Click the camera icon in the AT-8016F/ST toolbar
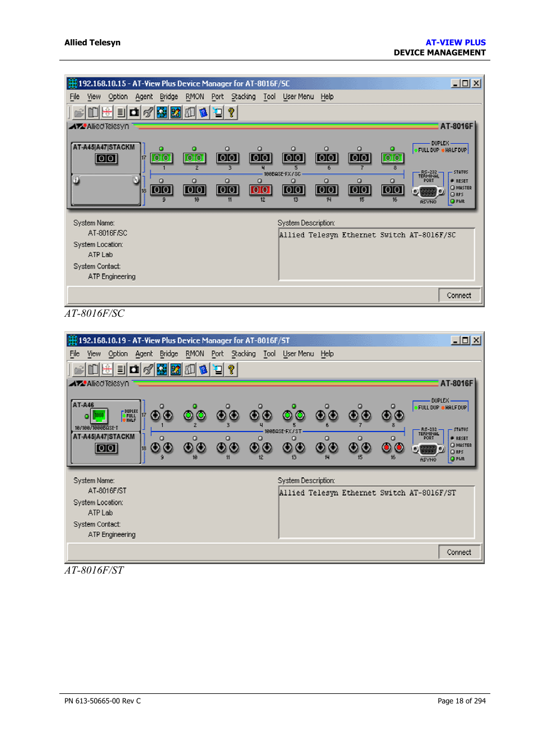534x756 pixels. point(134,369)
